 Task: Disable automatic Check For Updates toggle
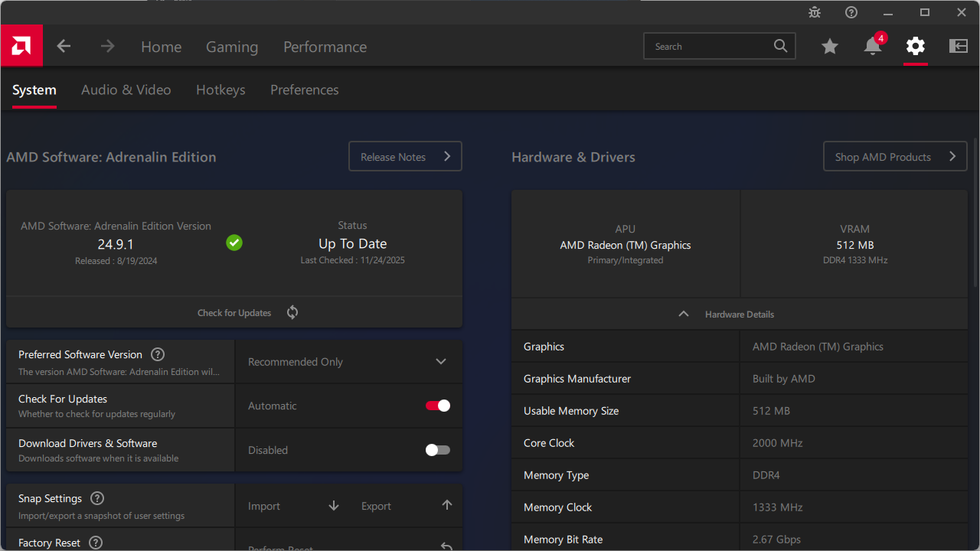pos(438,406)
